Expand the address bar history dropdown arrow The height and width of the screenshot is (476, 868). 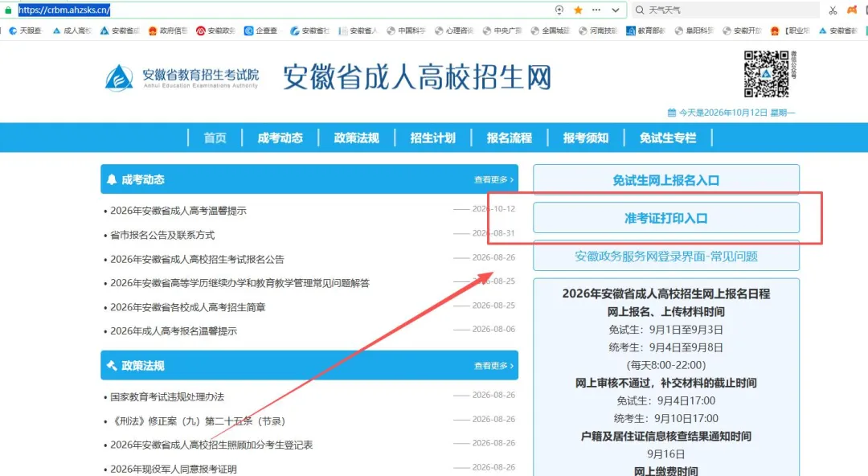[x=615, y=10]
